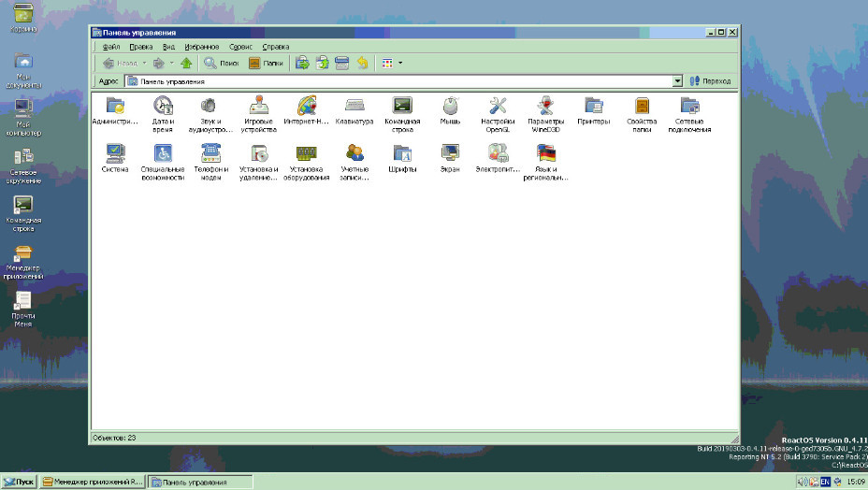Open Свойства папки applet
The width and height of the screenshot is (868, 490).
click(642, 114)
